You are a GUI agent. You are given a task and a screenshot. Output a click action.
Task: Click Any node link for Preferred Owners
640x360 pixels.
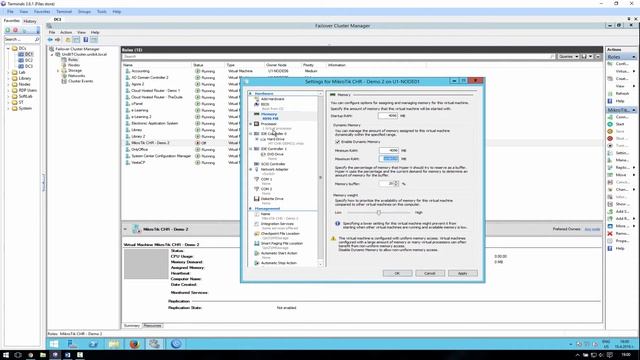(592, 229)
